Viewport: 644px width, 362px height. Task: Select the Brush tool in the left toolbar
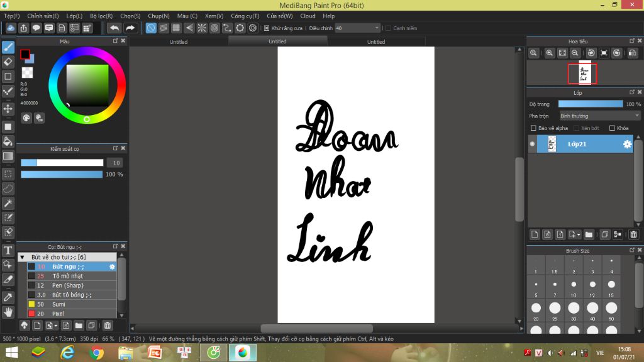pyautogui.click(x=8, y=47)
